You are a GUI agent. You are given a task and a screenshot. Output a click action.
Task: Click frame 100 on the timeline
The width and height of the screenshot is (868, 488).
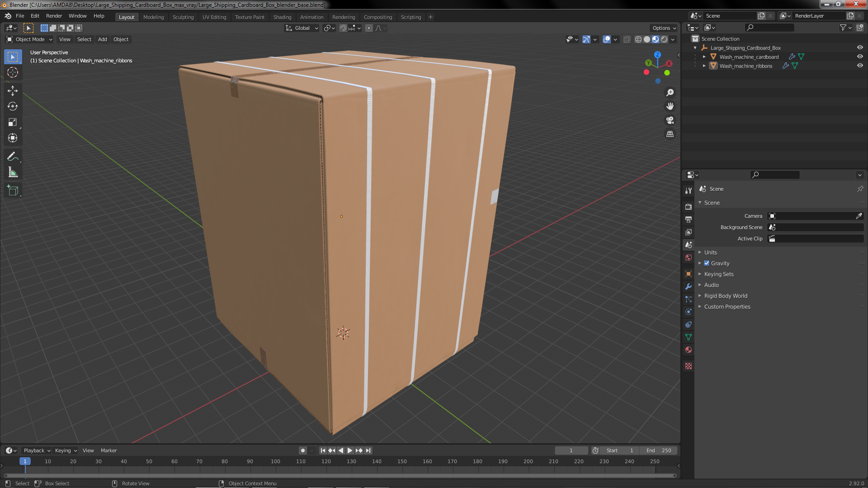(x=275, y=461)
